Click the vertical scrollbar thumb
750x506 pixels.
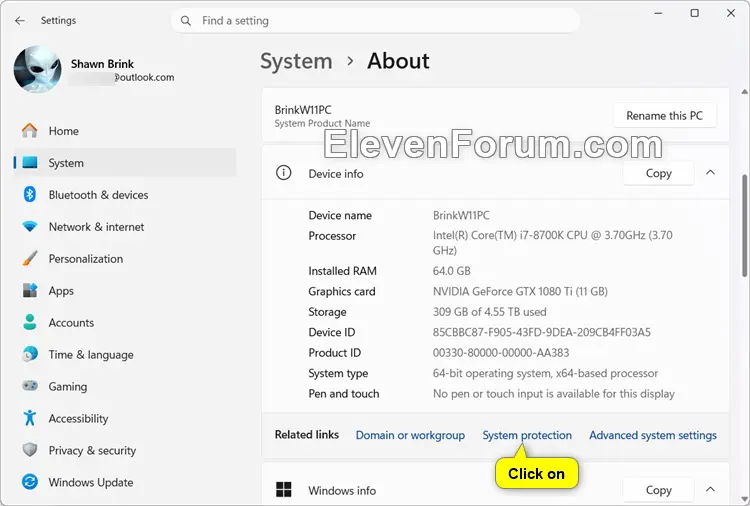click(x=744, y=226)
